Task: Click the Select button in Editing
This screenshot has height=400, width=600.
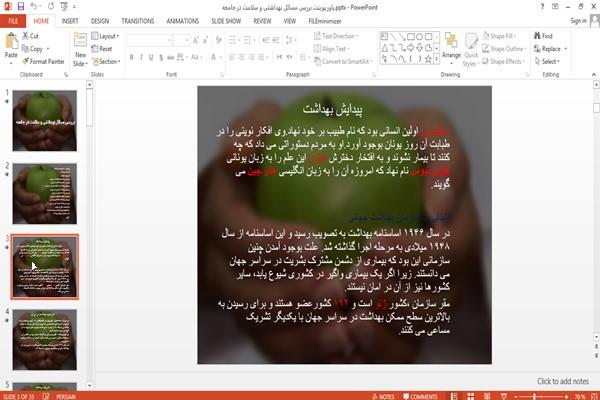Action: click(x=547, y=61)
